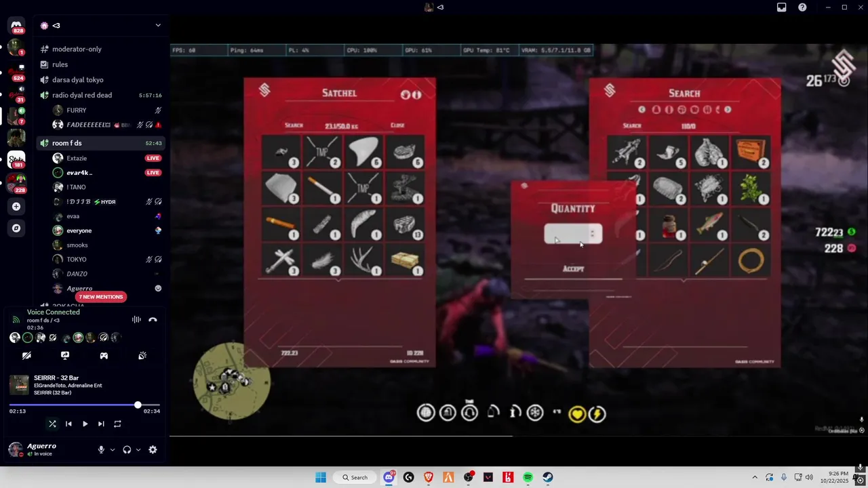
Task: Mute the microphone
Action: [101, 449]
